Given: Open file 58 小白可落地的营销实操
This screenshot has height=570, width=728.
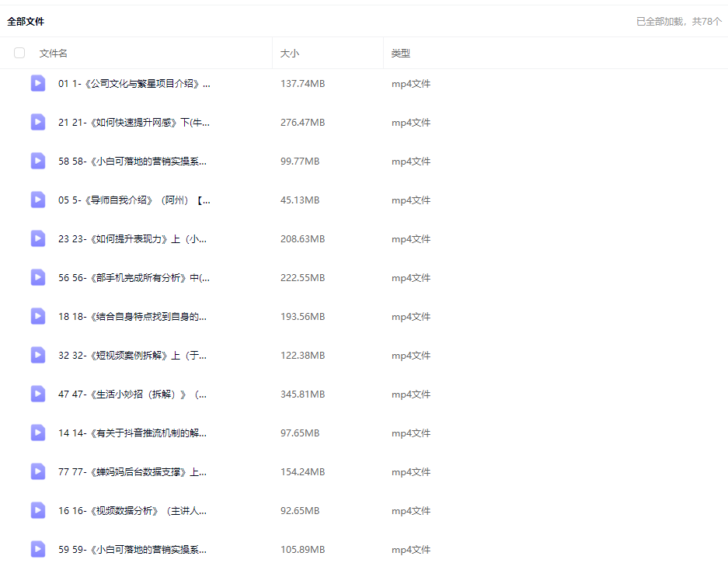Looking at the screenshot, I should coord(133,162).
